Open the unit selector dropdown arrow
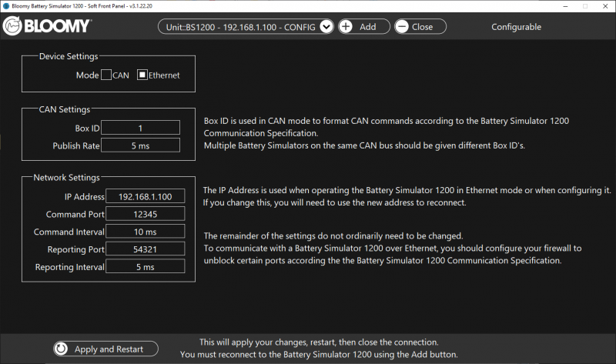The image size is (616, 364). coord(326,27)
